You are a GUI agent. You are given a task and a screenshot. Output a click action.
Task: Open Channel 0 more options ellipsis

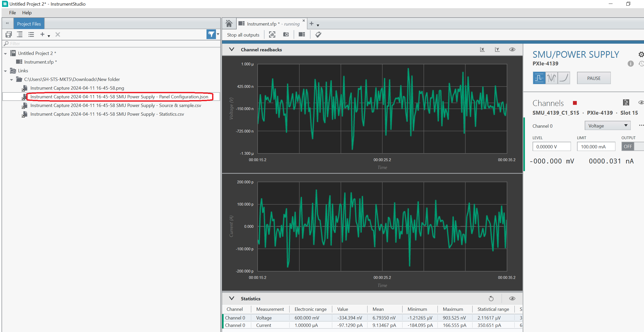click(641, 125)
